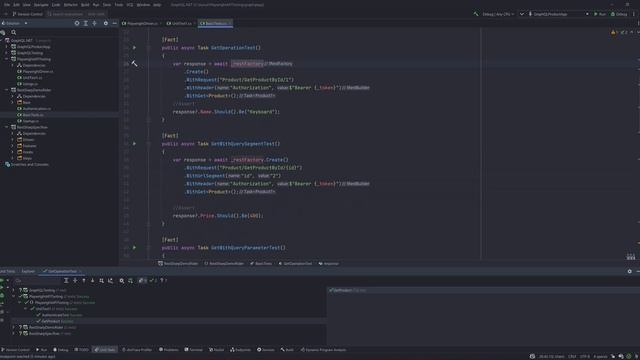Expand the GraphQLTesting node in the test session tree
640x360 pixels.
tap(13, 290)
